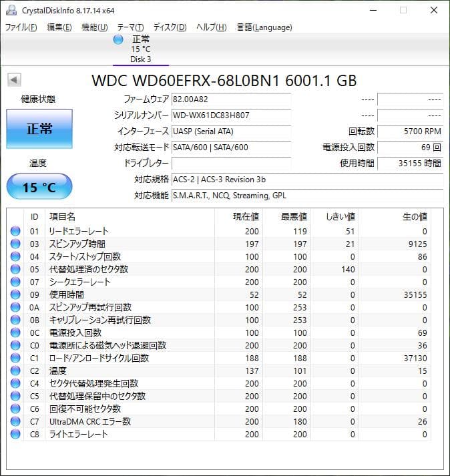This screenshot has height=476, width=450.
Task: Open the ヘルプ(H) menu
Action: 212,27
